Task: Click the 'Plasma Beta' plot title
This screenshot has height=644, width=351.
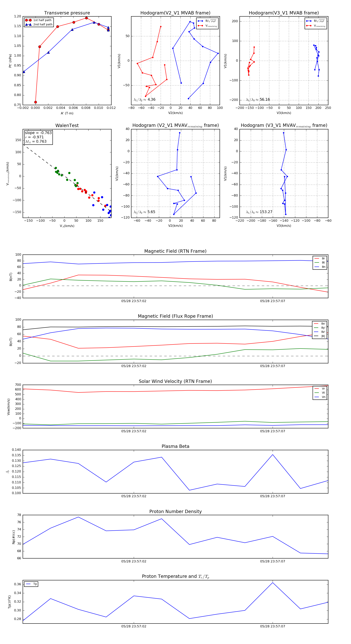Action: 175,446
